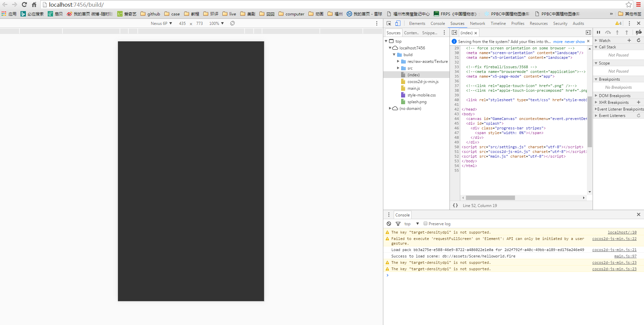Click the deactivate breakpoints icon
The width and height of the screenshot is (644, 325).
[x=639, y=32]
